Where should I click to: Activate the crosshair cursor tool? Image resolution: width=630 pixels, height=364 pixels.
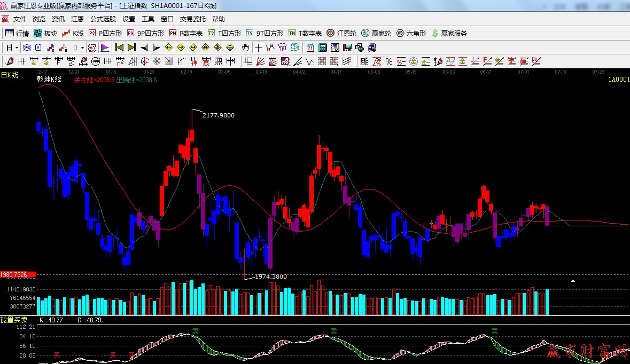tap(258, 48)
